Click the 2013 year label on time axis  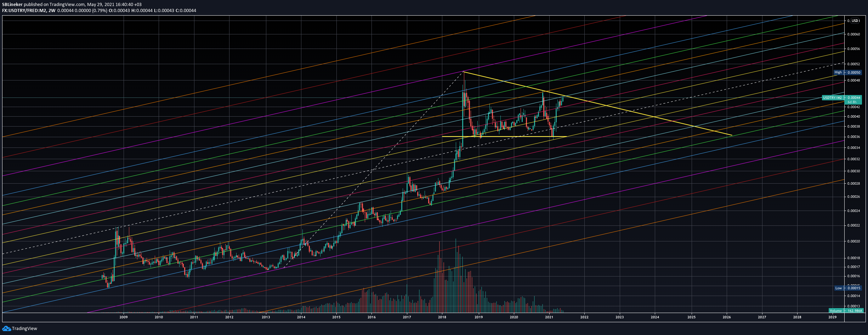266,317
